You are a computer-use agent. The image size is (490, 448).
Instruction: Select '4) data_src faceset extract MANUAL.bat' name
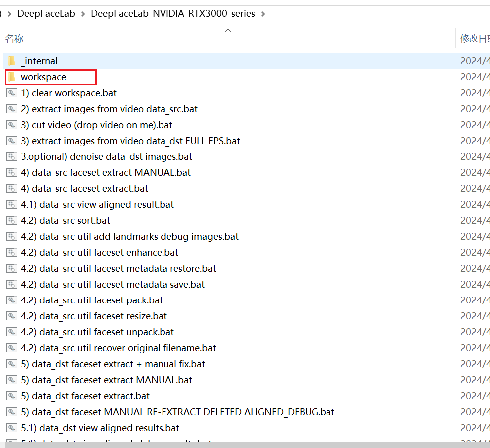pos(106,172)
